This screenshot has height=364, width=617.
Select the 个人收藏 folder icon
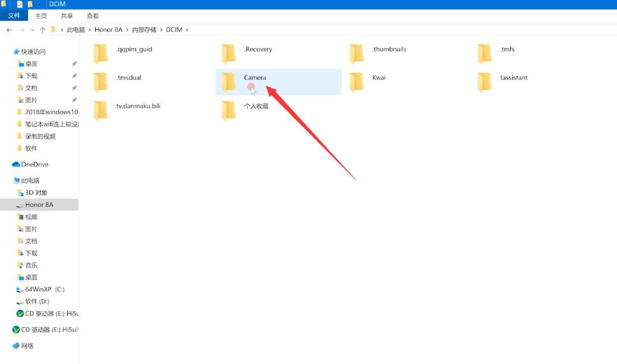coord(229,110)
